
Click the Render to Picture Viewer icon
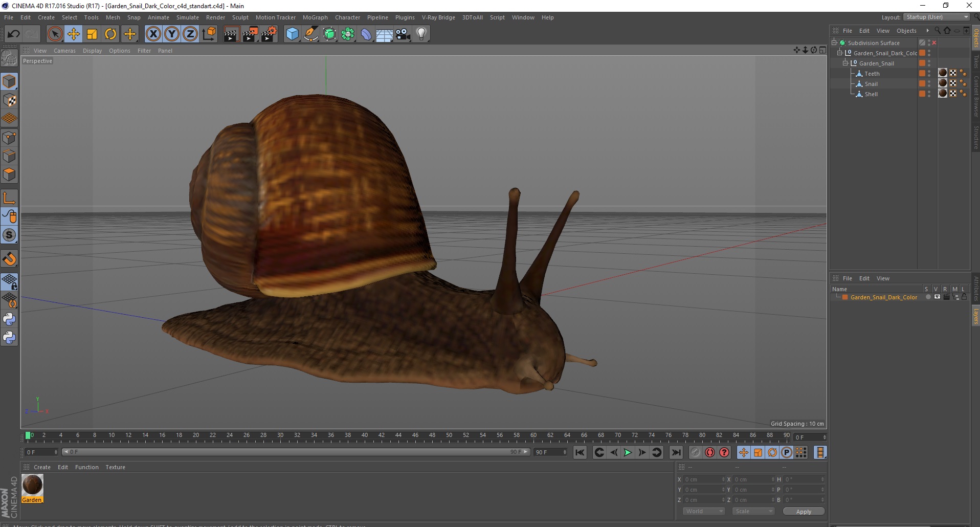pos(250,34)
